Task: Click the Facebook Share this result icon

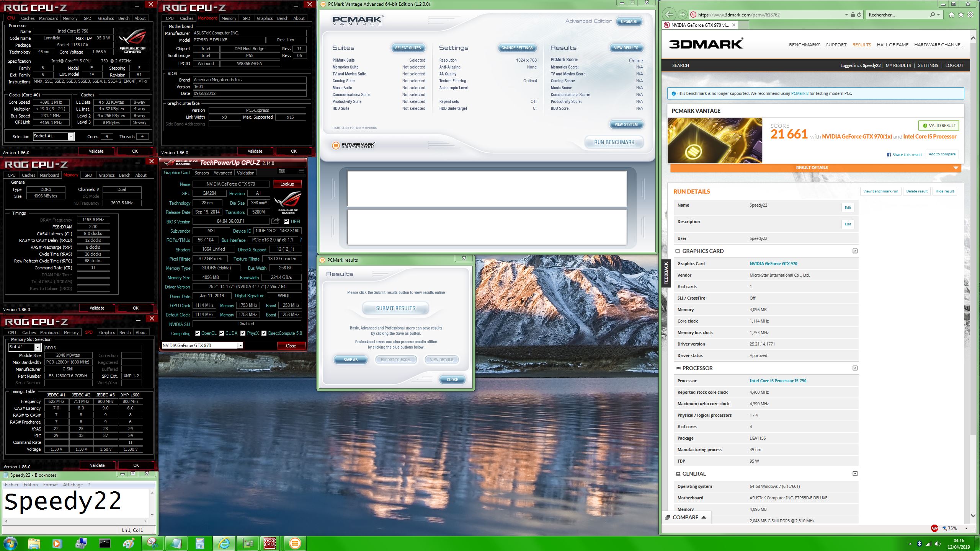Action: 889,155
